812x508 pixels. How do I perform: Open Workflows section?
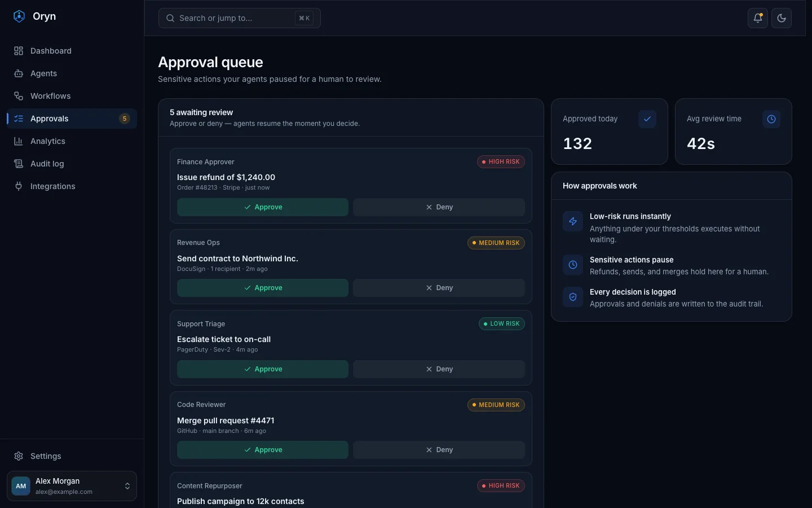coord(72,96)
